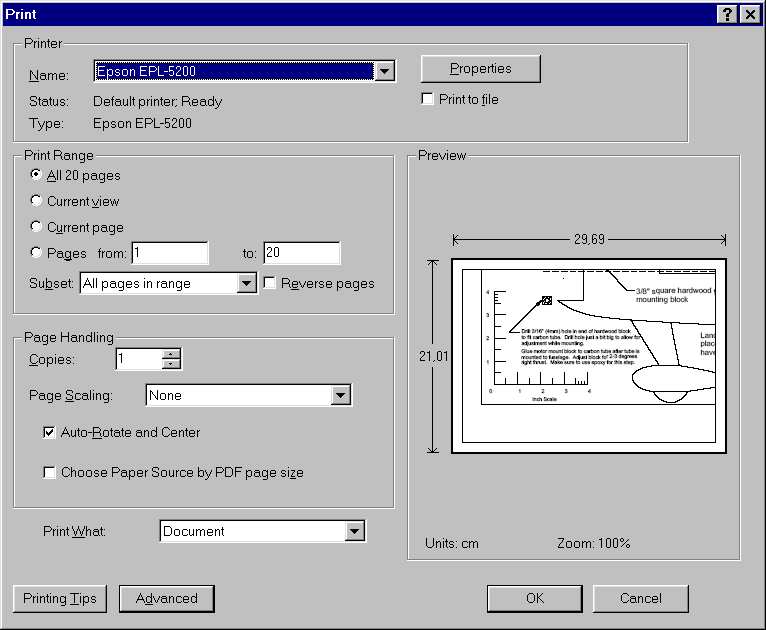The height and width of the screenshot is (630, 766).
Task: Open printer Properties
Action: pos(480,69)
